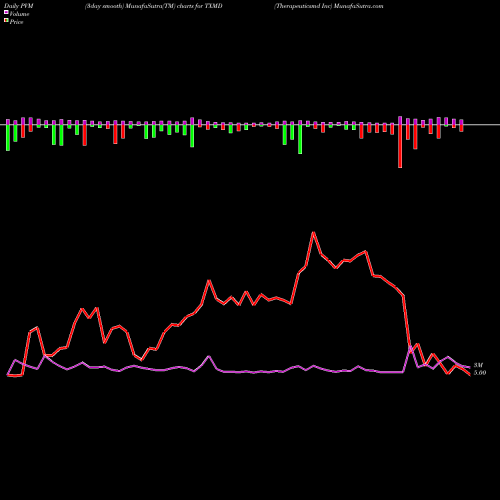
Task: Click the red-green Price legend swatch
Action: click(x=6, y=21)
